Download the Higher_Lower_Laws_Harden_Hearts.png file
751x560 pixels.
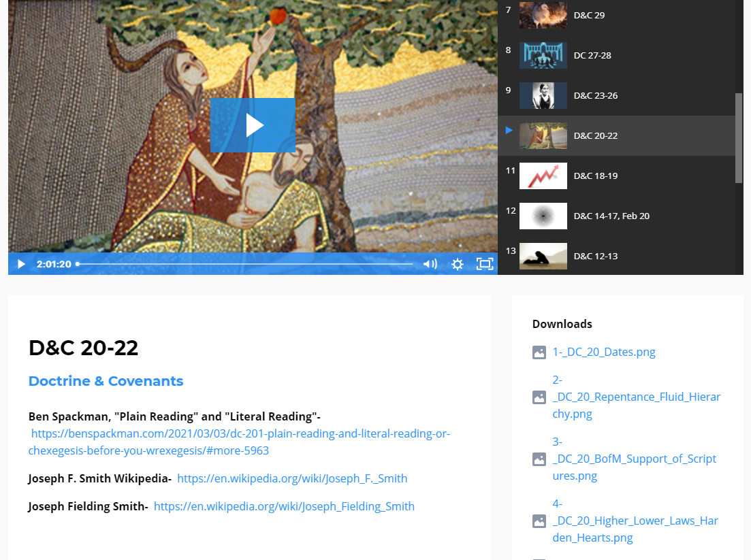(635, 521)
